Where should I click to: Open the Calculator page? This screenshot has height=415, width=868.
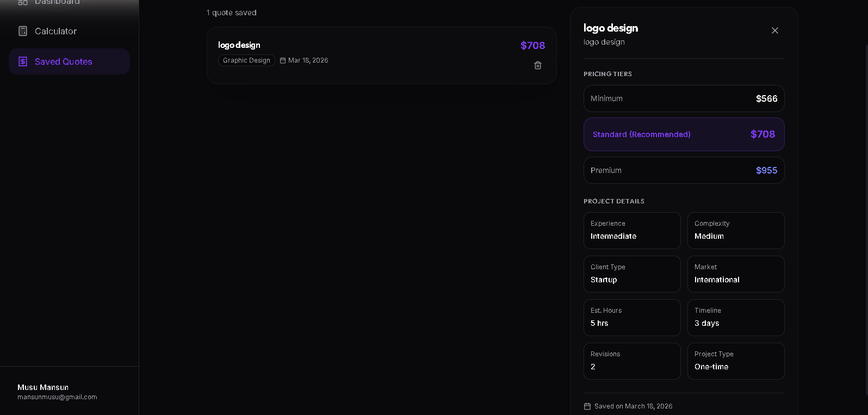point(69,31)
